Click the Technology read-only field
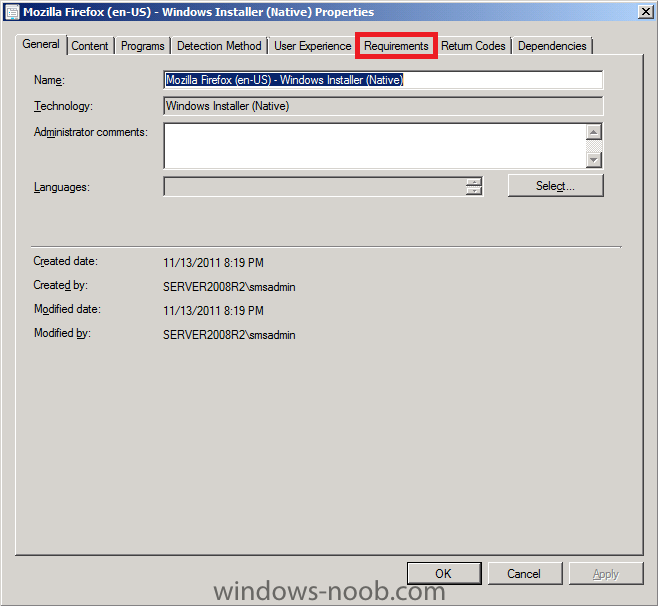This screenshot has width=658, height=606. pyautogui.click(x=383, y=106)
